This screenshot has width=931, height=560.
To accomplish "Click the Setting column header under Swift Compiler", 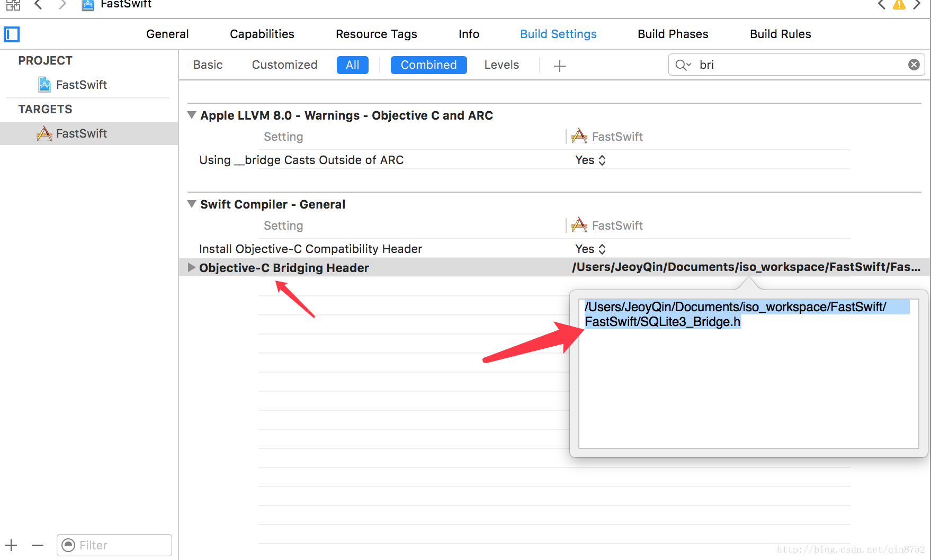I will tap(283, 225).
